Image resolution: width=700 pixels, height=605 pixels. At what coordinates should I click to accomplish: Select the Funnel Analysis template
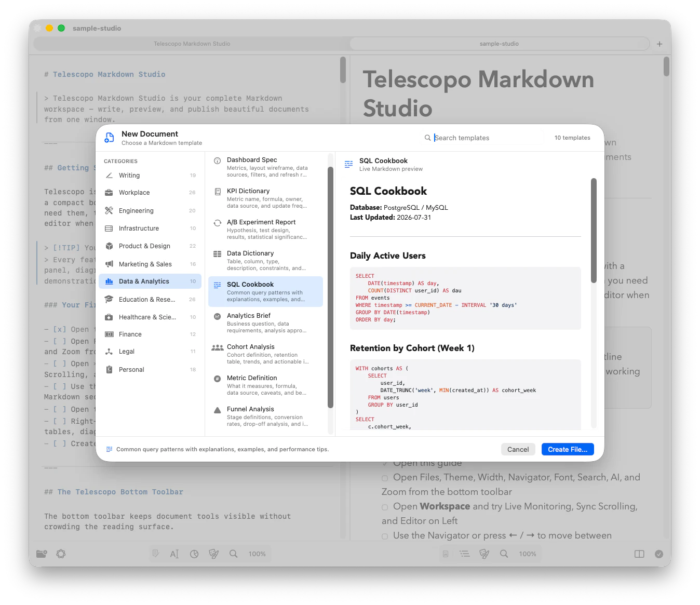point(265,416)
